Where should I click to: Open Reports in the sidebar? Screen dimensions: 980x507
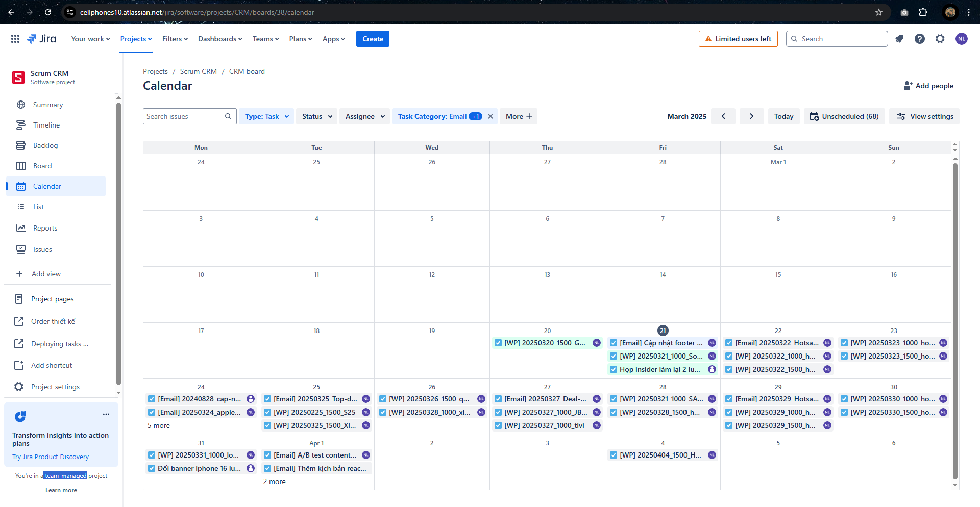[x=56, y=228]
